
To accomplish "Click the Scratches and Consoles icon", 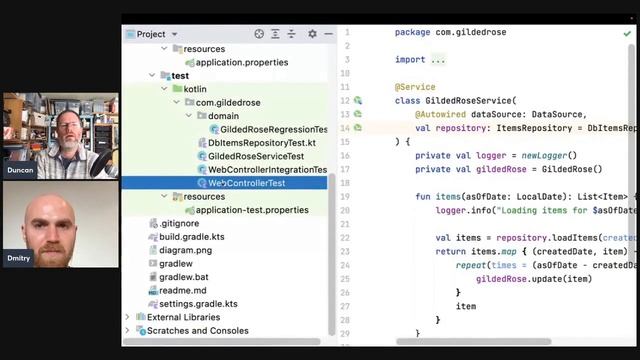I will pos(141,330).
